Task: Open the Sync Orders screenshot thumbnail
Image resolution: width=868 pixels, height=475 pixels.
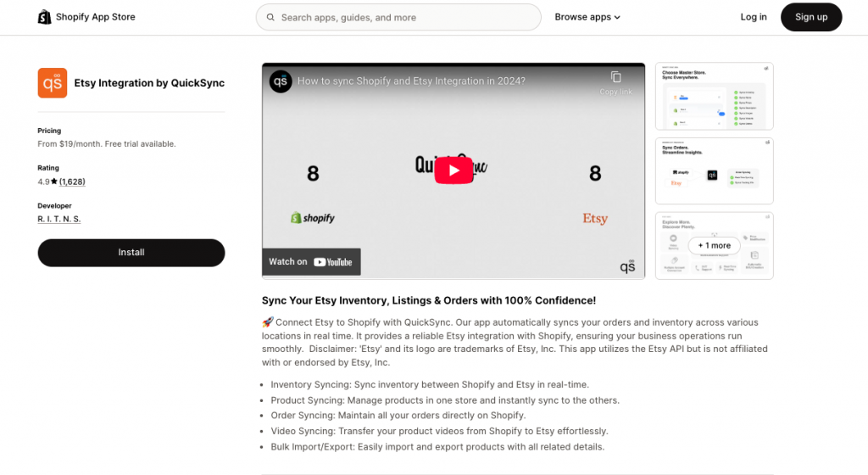Action: [x=714, y=171]
